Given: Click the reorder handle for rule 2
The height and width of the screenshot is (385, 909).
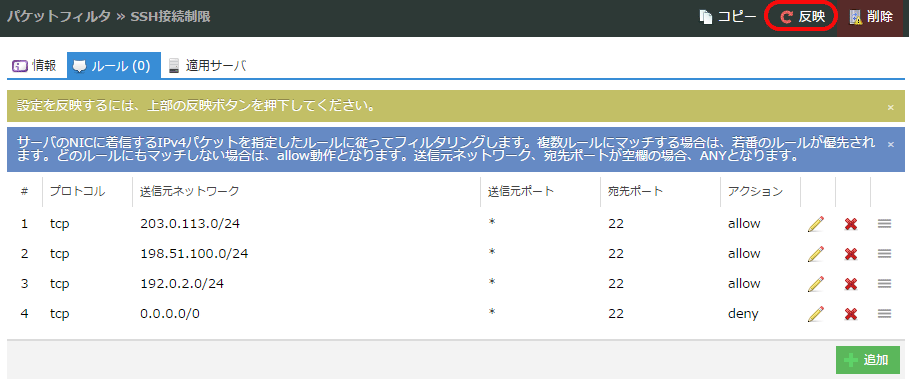Looking at the screenshot, I should click(885, 253).
